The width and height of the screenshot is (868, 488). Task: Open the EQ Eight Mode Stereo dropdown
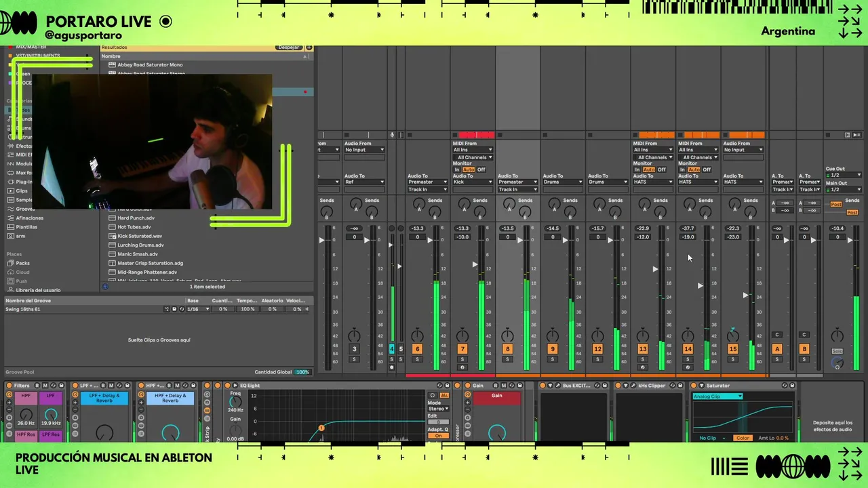coord(438,409)
